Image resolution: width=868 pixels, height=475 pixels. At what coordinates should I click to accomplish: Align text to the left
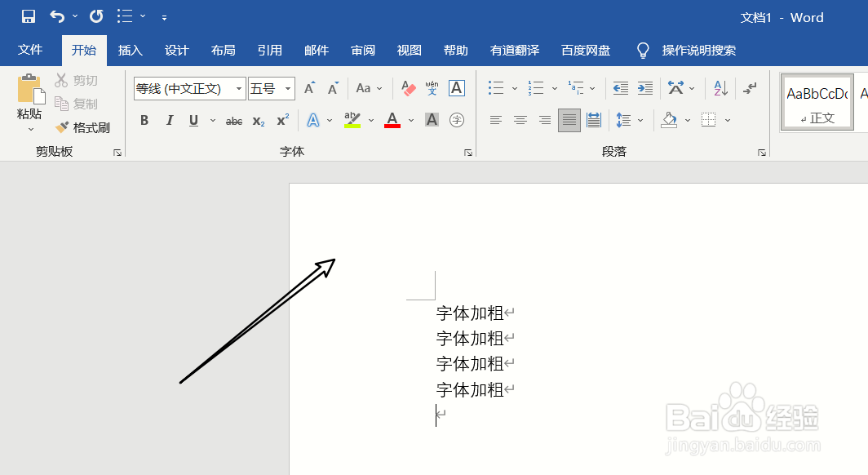[x=495, y=120]
